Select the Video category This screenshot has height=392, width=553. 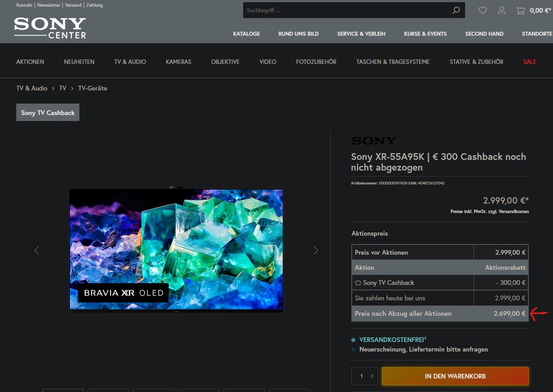point(268,62)
